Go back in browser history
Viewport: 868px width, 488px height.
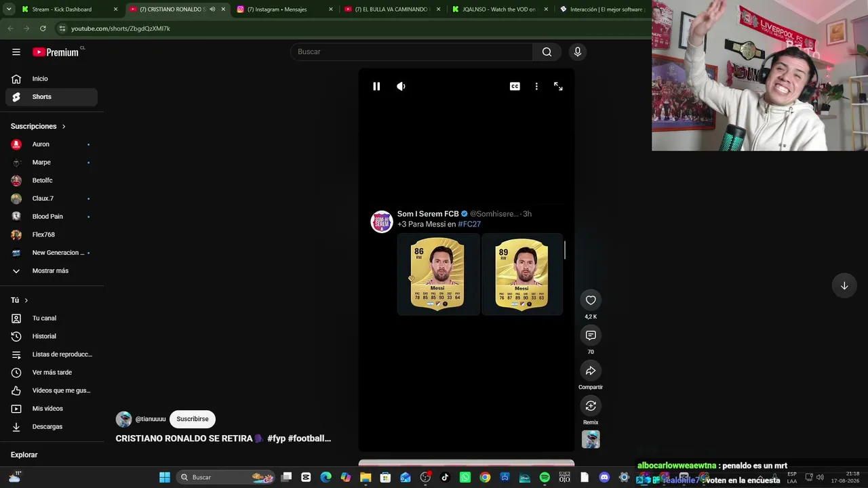click(x=10, y=28)
